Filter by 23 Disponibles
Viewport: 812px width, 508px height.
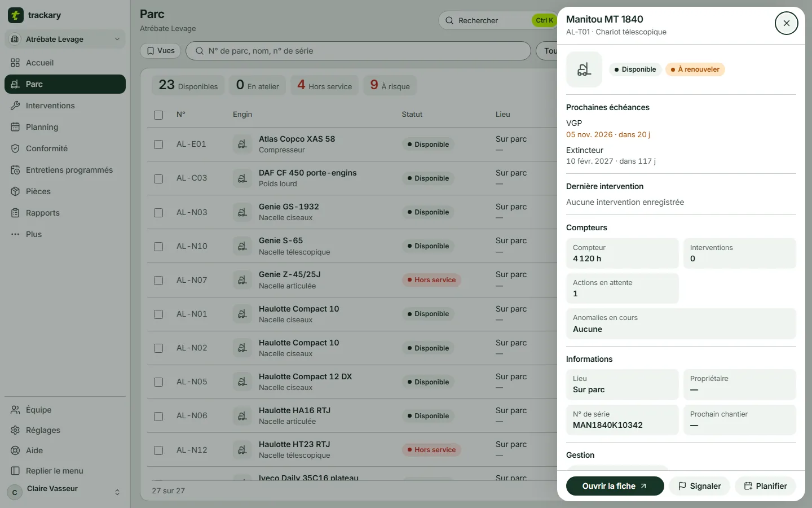click(x=188, y=85)
